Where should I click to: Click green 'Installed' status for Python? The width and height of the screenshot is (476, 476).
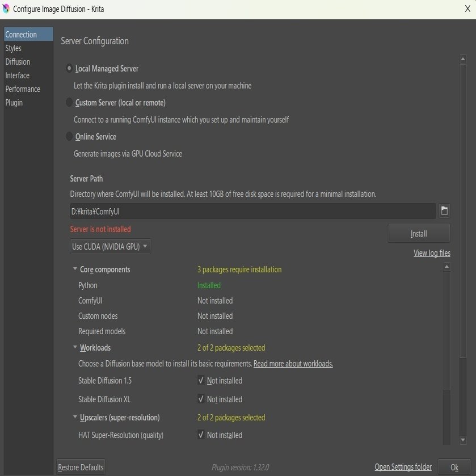click(209, 285)
